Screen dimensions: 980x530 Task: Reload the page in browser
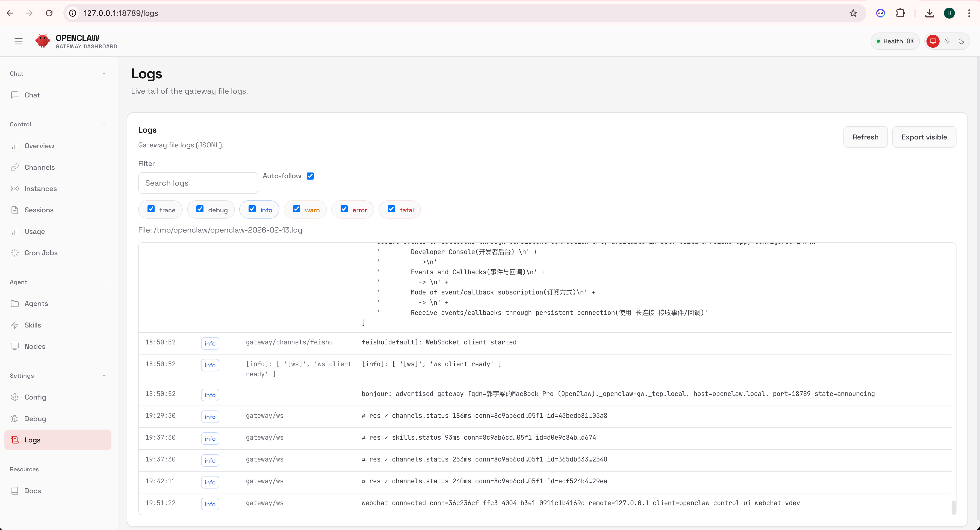(x=49, y=13)
